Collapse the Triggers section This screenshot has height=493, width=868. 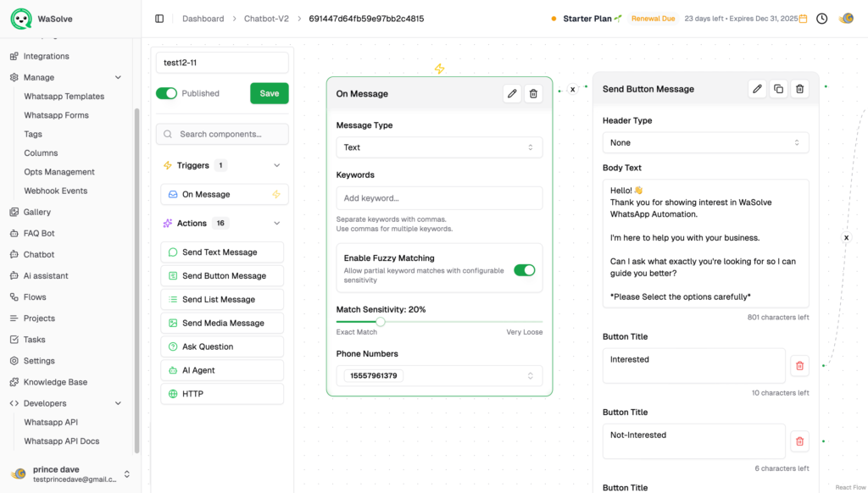[x=276, y=166]
